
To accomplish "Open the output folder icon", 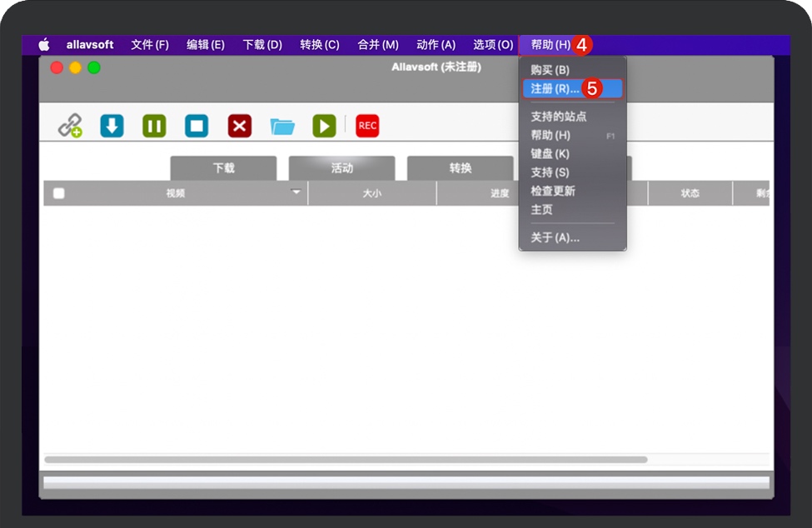I will pos(282,126).
